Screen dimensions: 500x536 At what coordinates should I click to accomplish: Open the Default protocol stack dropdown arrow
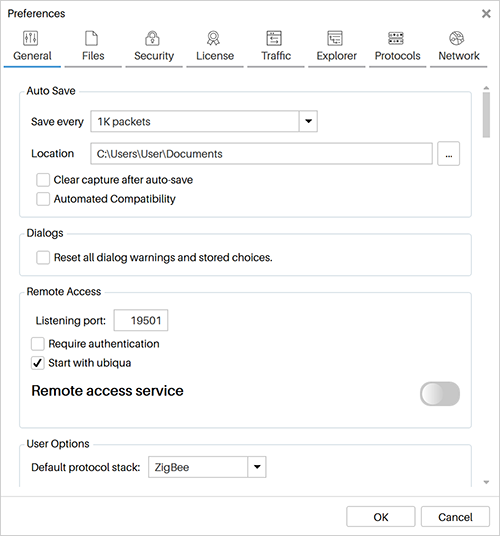(x=257, y=467)
